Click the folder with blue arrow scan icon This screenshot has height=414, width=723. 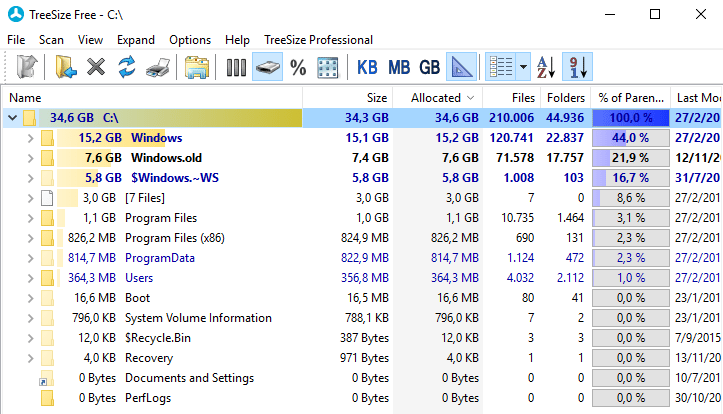click(x=65, y=67)
